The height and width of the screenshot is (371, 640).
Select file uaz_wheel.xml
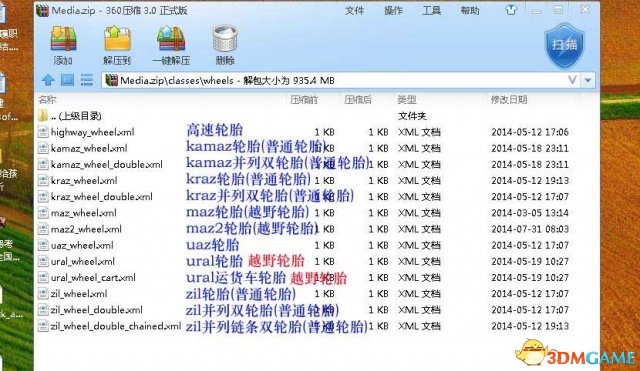82,245
